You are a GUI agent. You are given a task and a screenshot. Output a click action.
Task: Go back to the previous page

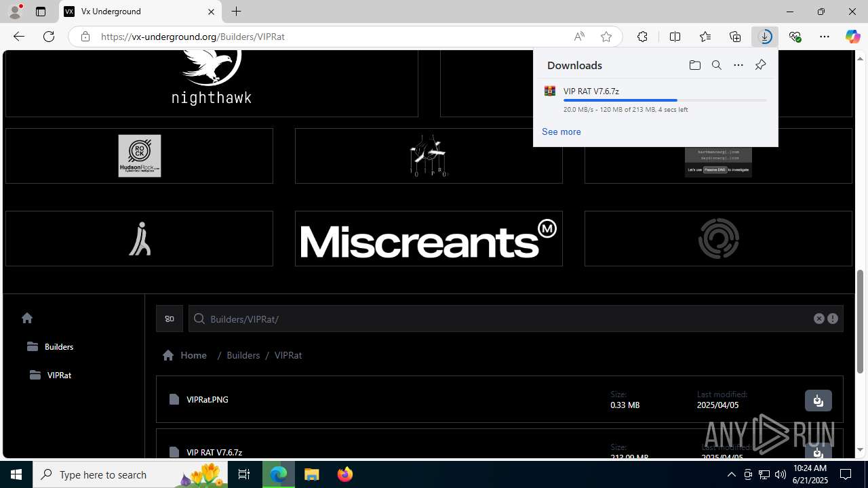click(x=19, y=37)
